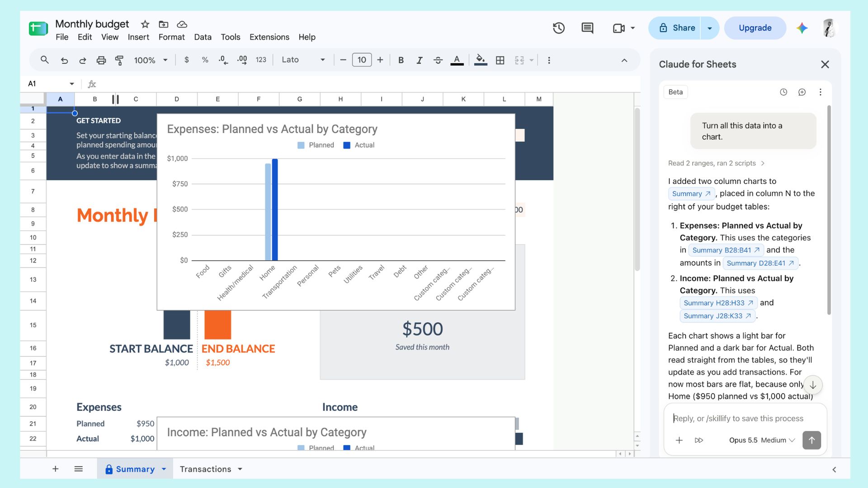Screen dimensions: 868x488
Task: Open text color picker
Action: click(457, 60)
